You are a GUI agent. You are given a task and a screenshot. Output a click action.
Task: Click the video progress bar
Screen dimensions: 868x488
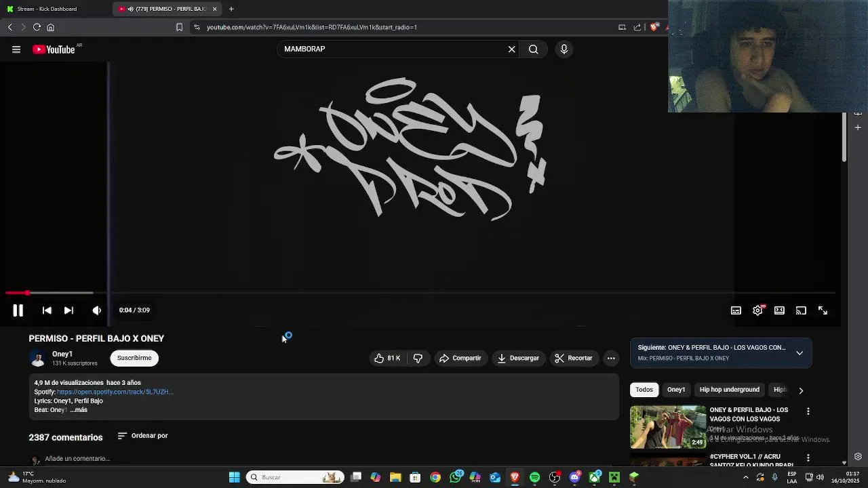point(420,293)
